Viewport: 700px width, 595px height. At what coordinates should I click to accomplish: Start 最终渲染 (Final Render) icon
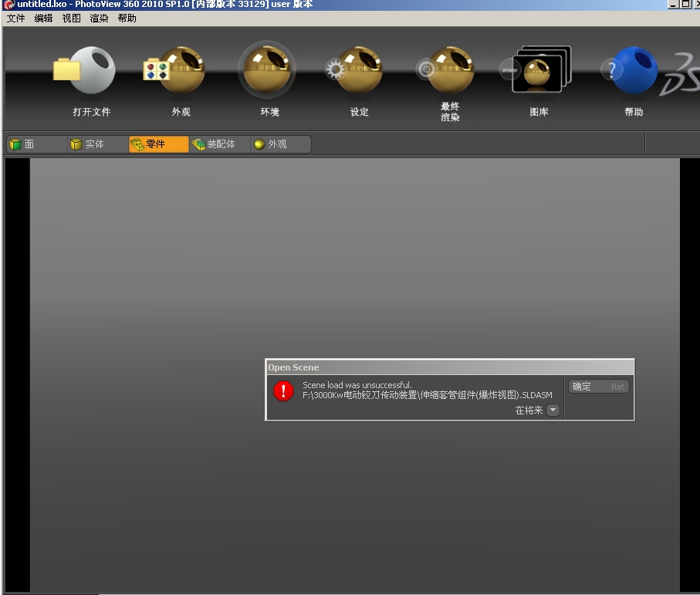tap(445, 70)
